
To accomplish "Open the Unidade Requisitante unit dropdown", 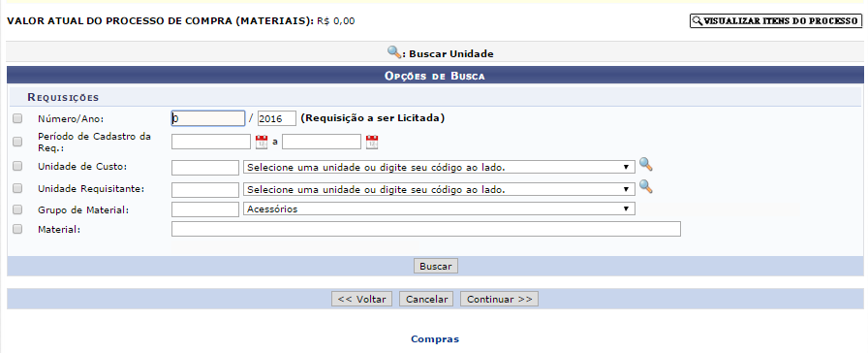I will [x=439, y=189].
